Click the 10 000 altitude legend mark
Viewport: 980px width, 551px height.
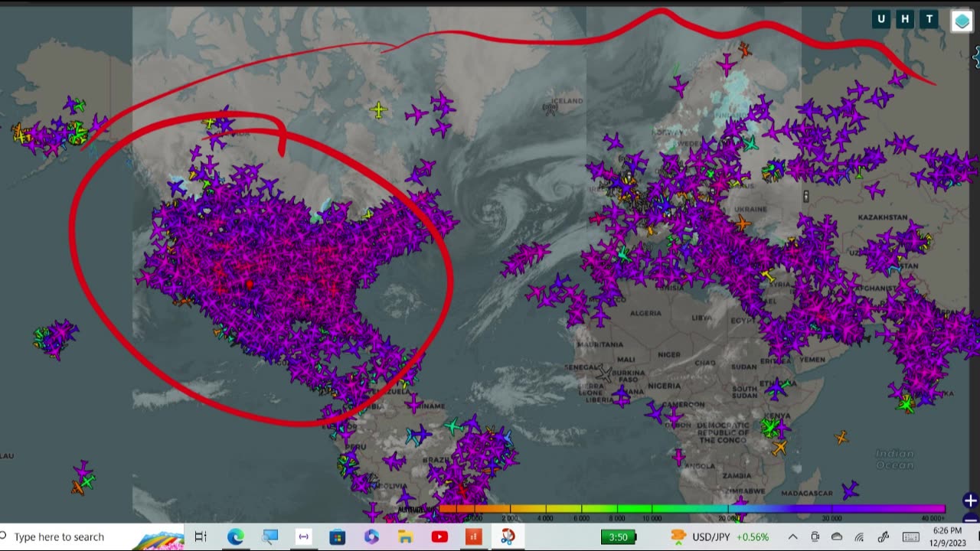pos(652,518)
